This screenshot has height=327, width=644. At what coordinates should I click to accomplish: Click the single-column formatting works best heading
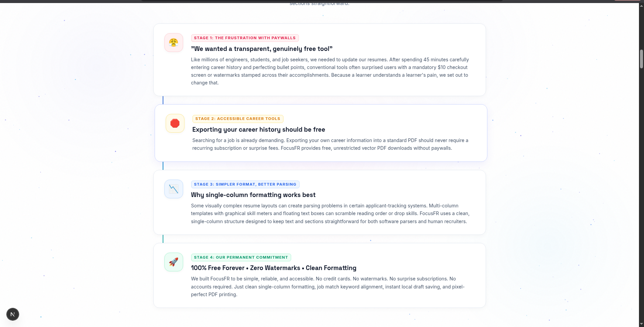(253, 195)
